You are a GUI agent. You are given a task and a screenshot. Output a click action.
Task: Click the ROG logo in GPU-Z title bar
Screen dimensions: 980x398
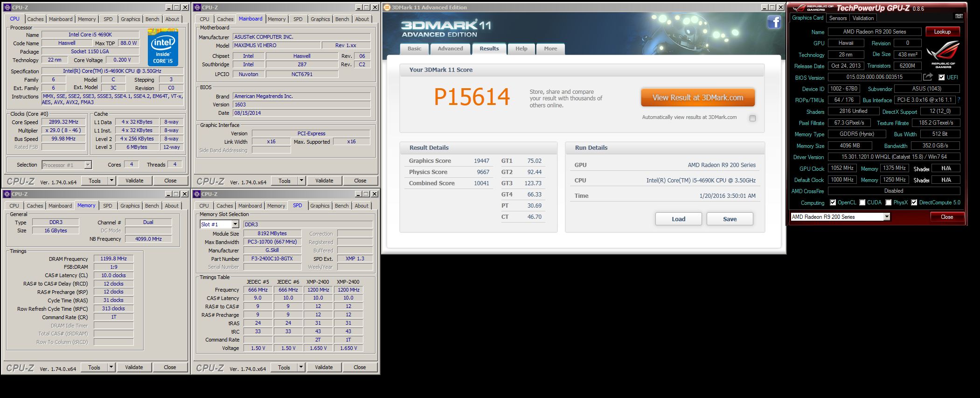pos(812,8)
